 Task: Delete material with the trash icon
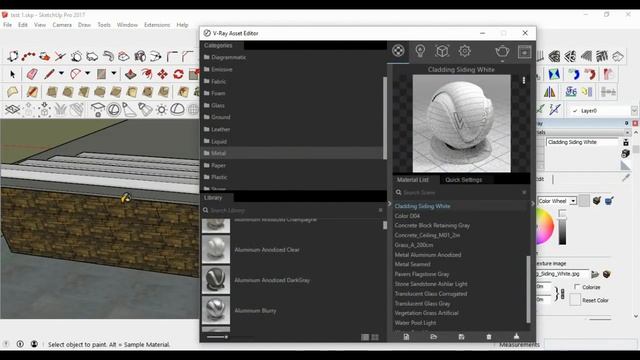point(489,337)
